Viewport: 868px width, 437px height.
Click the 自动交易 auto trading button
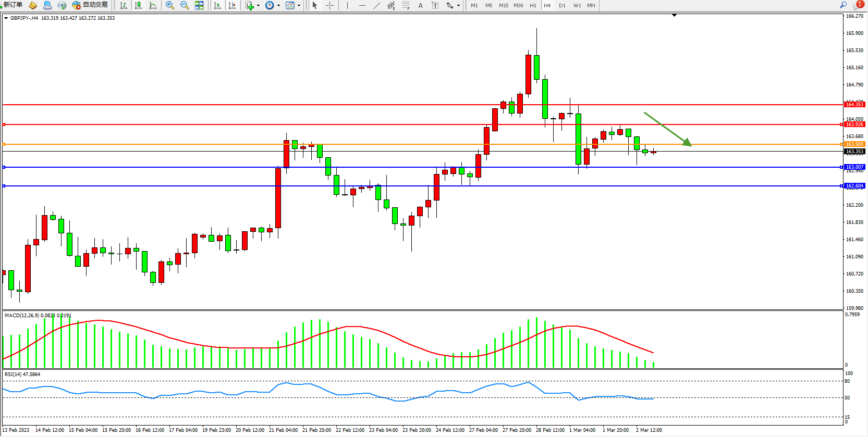90,5
